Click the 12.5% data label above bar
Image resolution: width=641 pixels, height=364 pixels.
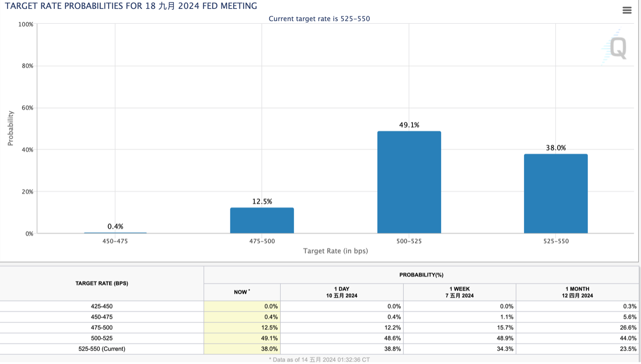coord(262,202)
